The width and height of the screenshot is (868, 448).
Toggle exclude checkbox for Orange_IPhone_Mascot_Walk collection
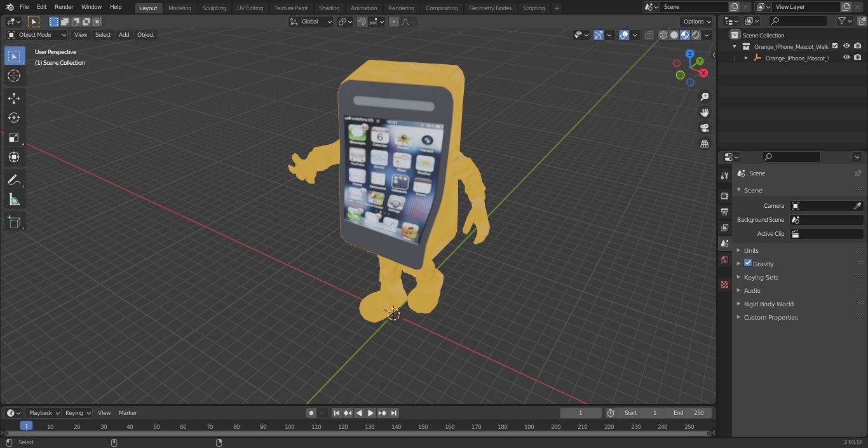(835, 46)
